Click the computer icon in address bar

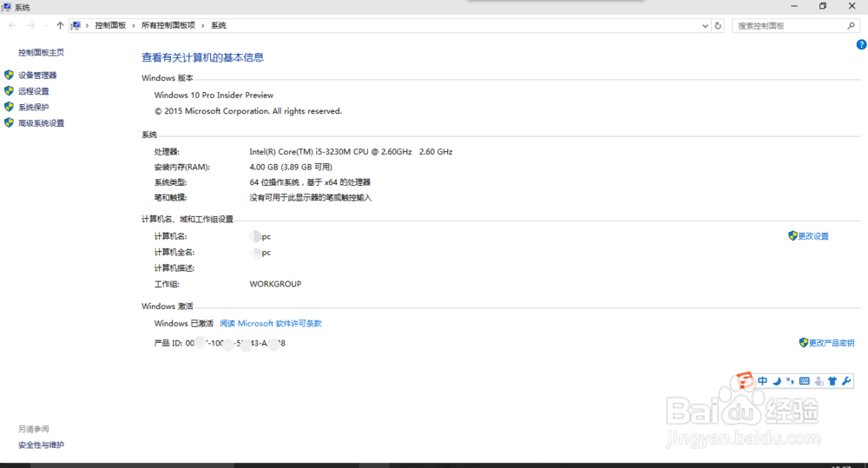point(76,25)
